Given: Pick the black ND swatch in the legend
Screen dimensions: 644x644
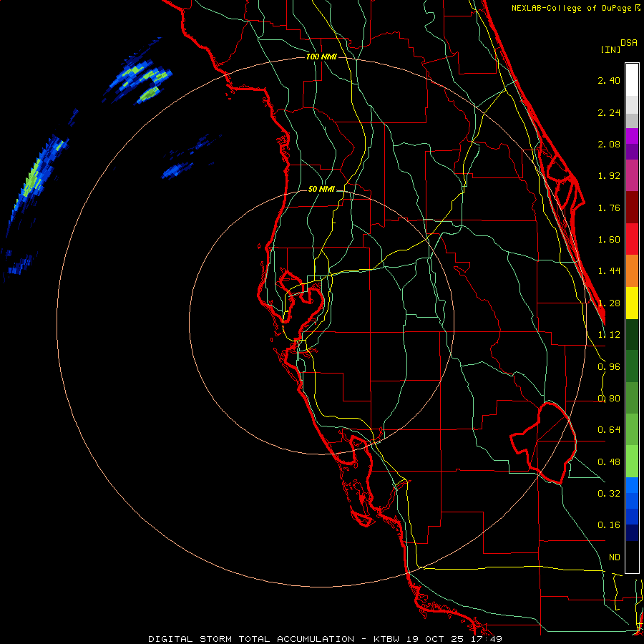Looking at the screenshot, I should point(632,557).
